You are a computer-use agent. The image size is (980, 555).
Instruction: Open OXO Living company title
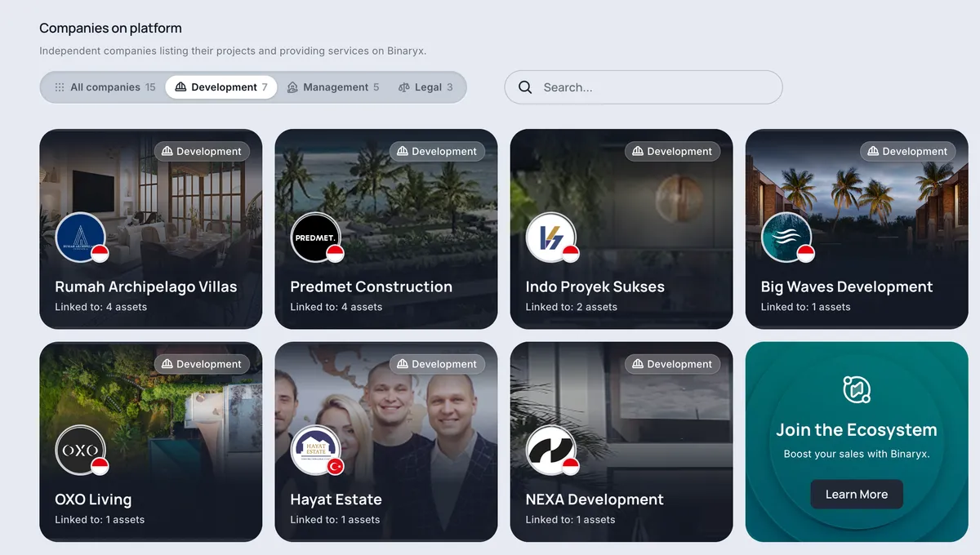pos(93,499)
